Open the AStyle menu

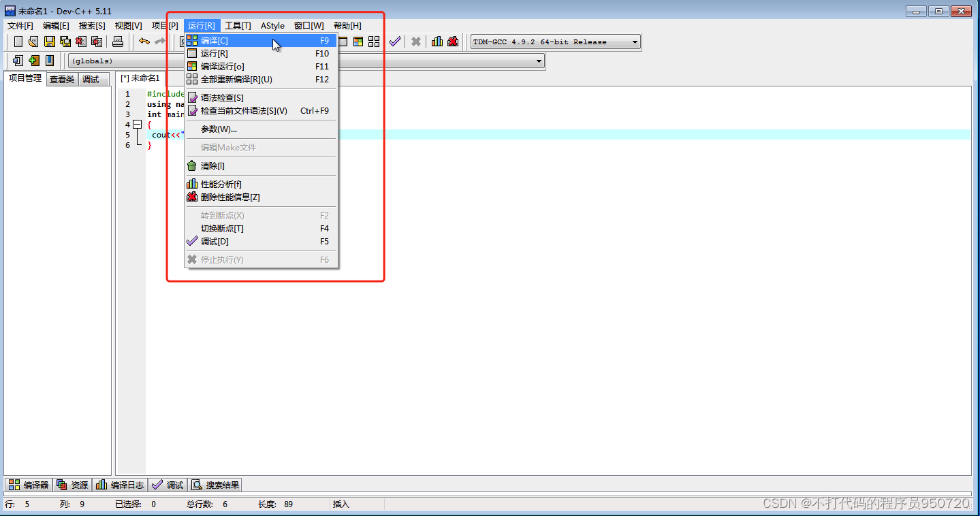(272, 25)
